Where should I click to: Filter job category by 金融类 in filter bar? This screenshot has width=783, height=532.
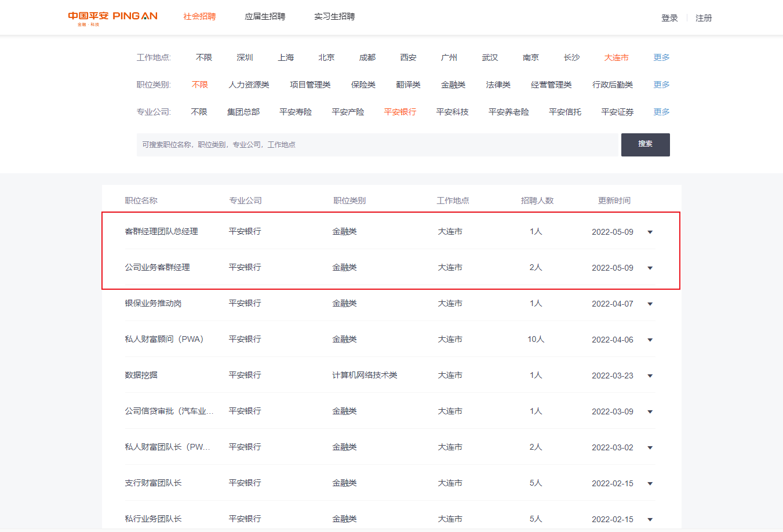pos(453,85)
